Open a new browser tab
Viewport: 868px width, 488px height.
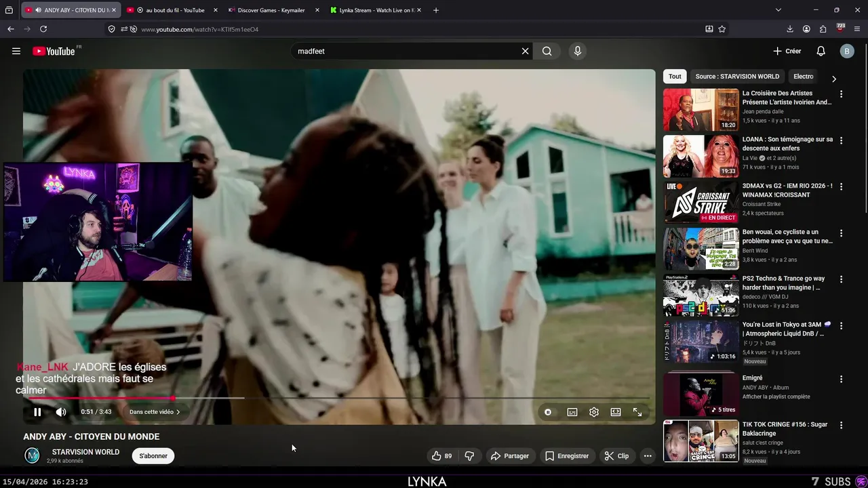(x=436, y=10)
